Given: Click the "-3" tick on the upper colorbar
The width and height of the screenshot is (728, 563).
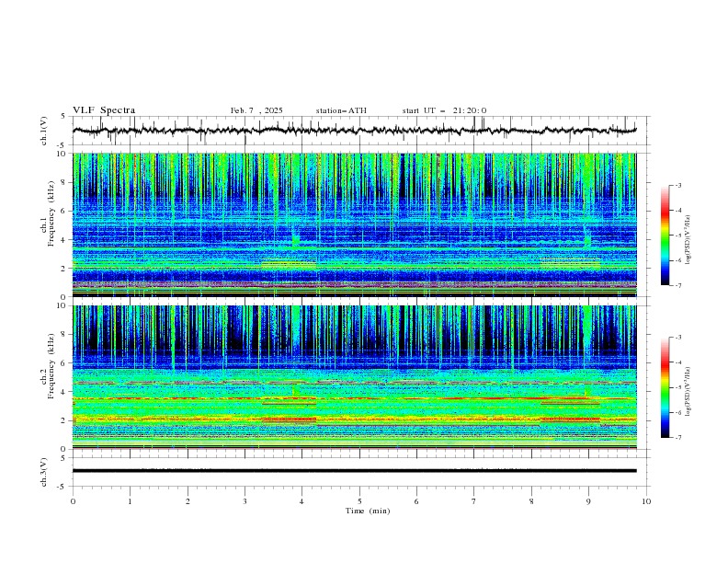Looking at the screenshot, I should tap(677, 185).
